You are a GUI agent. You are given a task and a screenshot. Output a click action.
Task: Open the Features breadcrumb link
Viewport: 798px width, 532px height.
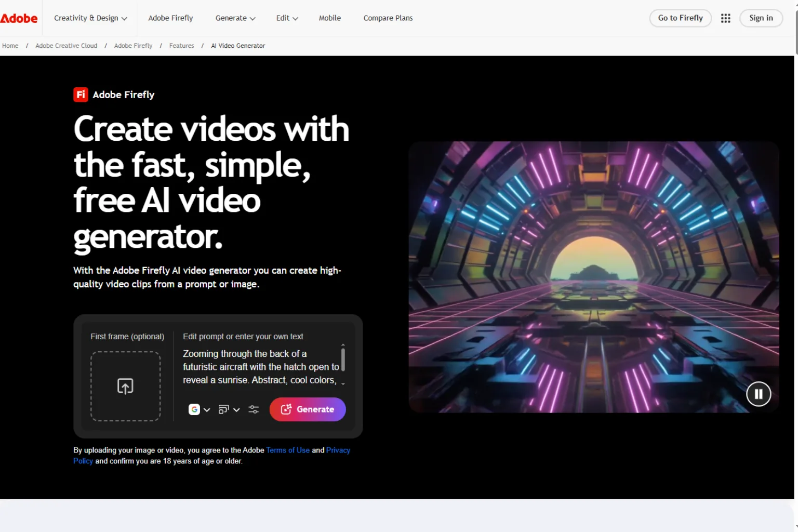pos(182,46)
